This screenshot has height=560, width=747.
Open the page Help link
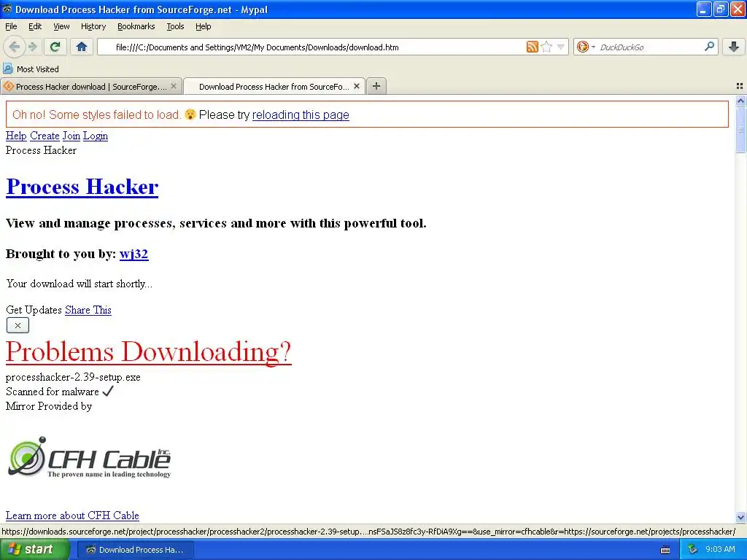point(16,136)
